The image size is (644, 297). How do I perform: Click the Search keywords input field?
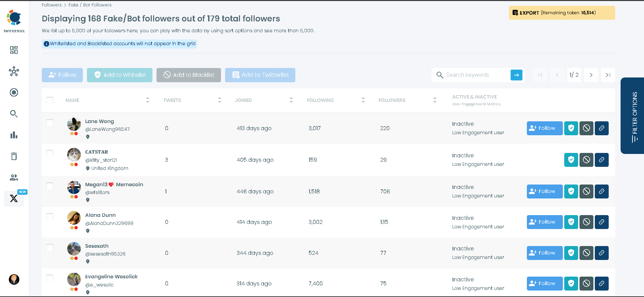pos(476,75)
